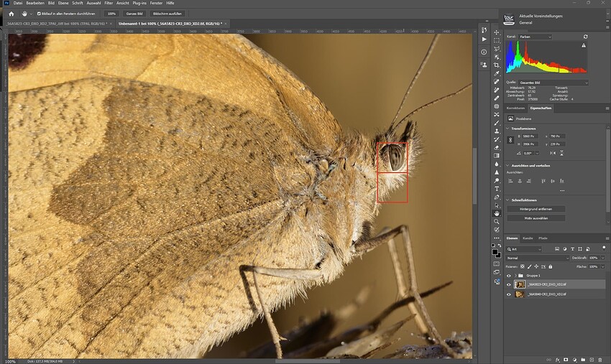Toggle visibility of the selected _56A5823 layer

[508, 284]
